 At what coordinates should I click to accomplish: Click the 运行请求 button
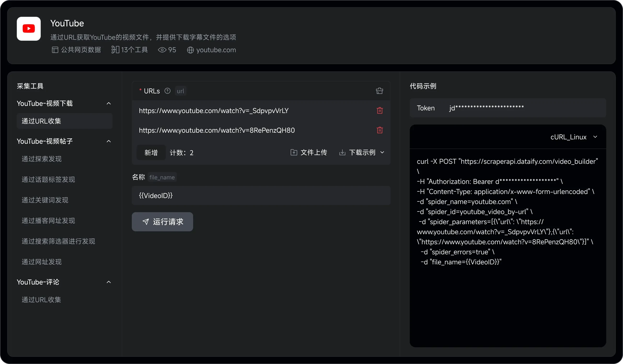point(162,222)
